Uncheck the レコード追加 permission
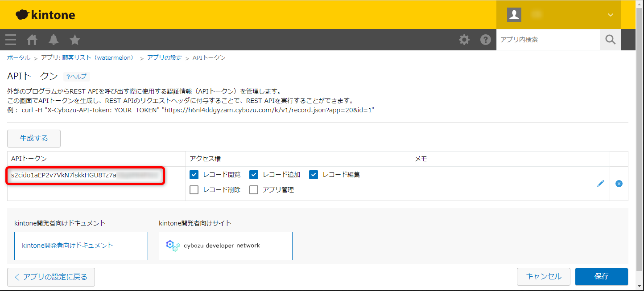The image size is (644, 291). click(x=254, y=175)
